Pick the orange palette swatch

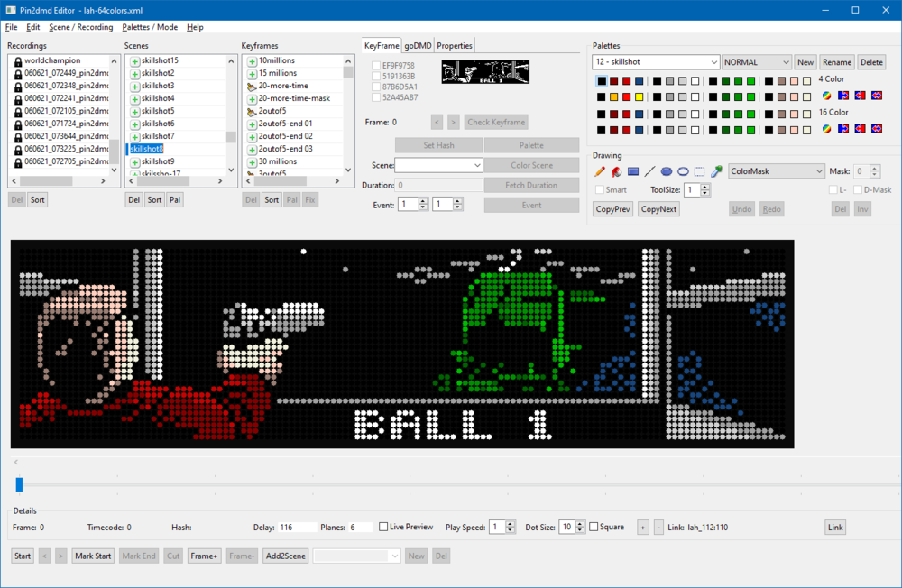(613, 96)
